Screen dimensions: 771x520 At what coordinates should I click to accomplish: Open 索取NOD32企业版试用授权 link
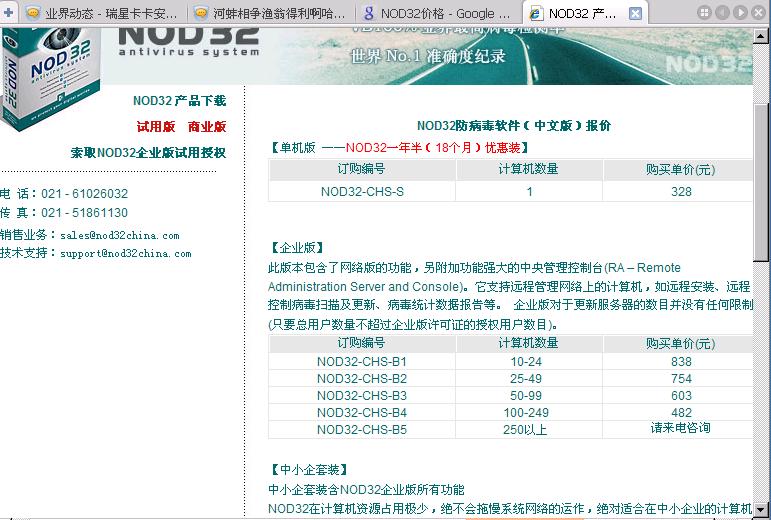click(148, 153)
